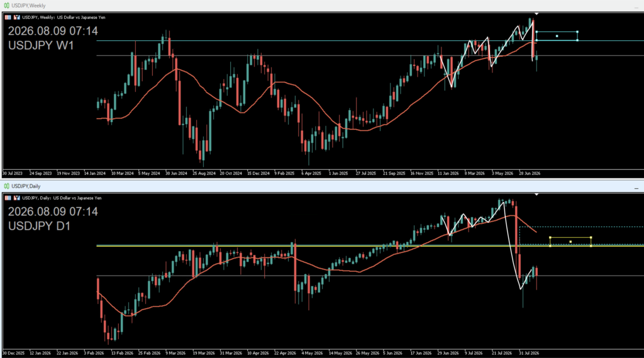
Task: Click the '21 Jul 2026' date on the Daily axis
Action: (x=502, y=353)
